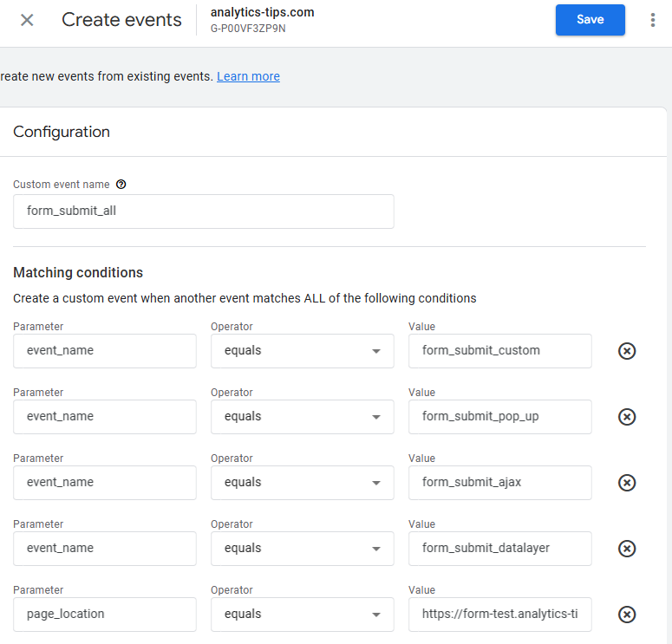672x644 pixels.
Task: Close the Create events panel
Action: point(27,20)
